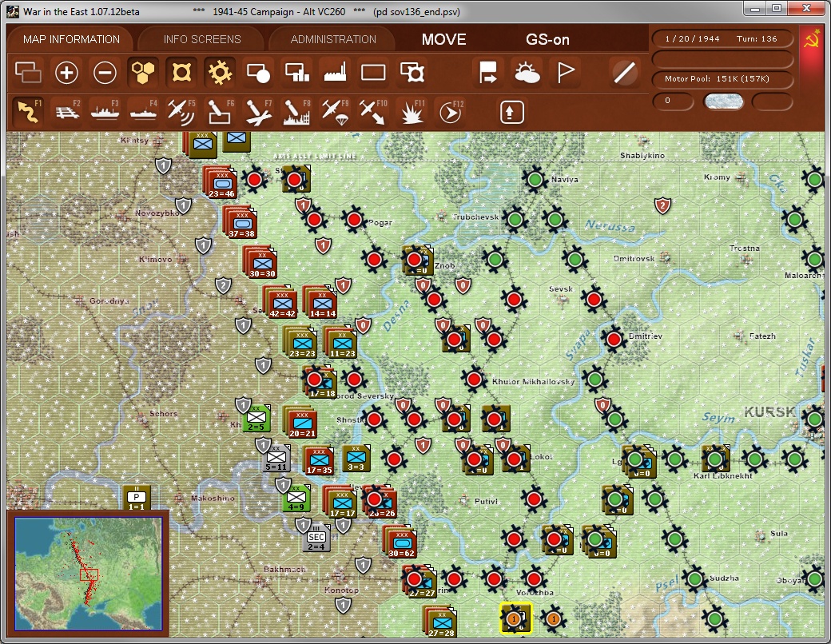Click the victory flag icon
This screenshot has width=831, height=644.
point(567,72)
